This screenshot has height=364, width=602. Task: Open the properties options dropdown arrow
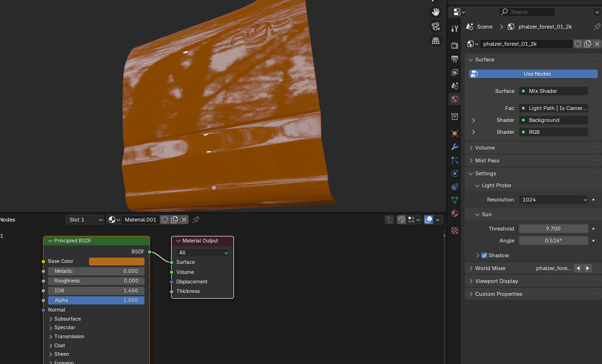(597, 12)
